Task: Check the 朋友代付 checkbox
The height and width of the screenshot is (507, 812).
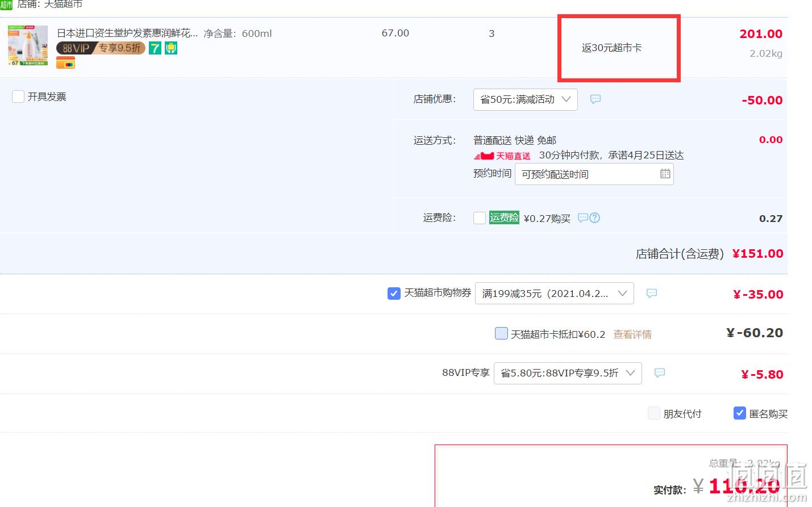Action: (x=654, y=413)
